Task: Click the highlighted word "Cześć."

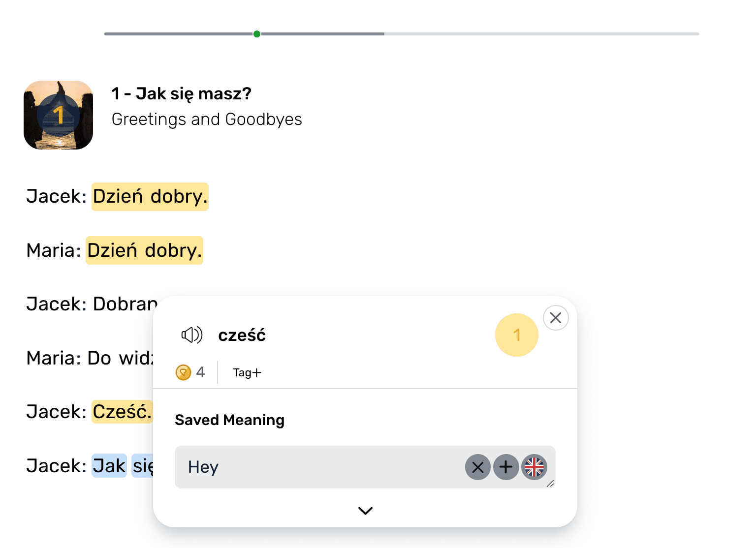Action: click(121, 412)
